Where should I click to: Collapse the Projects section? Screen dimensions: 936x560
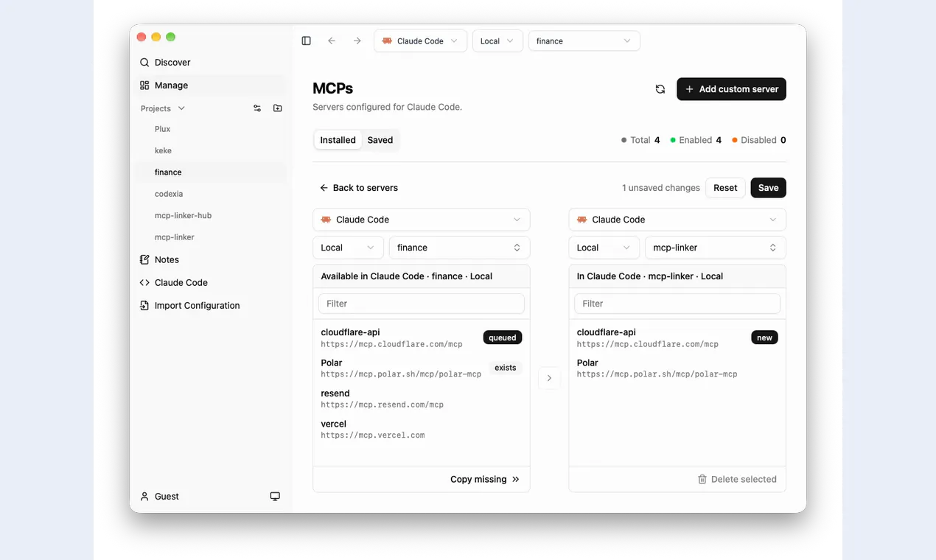163,108
